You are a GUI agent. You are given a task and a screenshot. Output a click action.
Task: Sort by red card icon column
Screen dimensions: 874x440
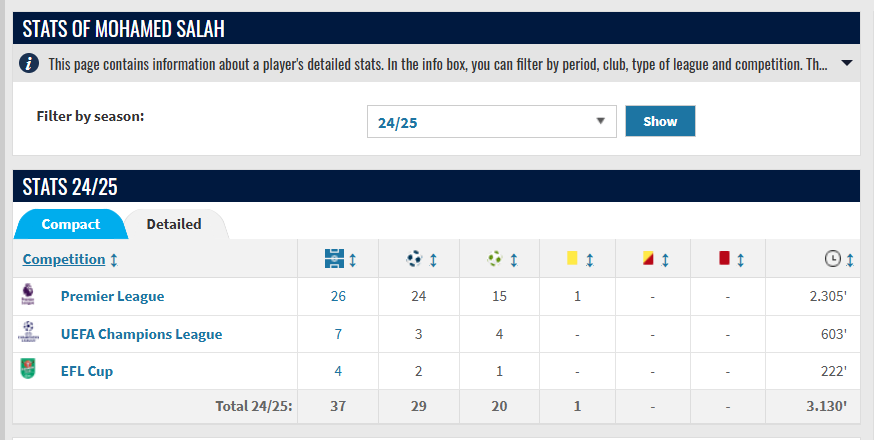tap(724, 258)
